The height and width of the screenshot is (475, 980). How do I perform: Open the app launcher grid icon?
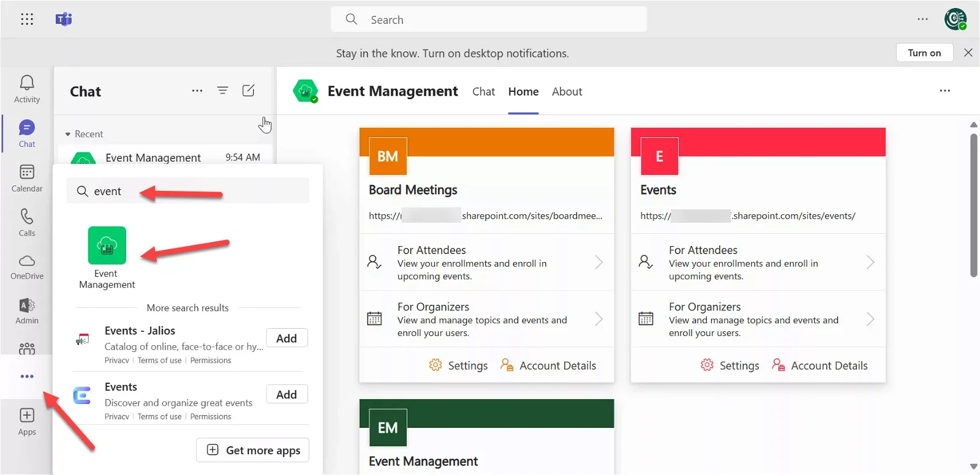pyautogui.click(x=27, y=20)
